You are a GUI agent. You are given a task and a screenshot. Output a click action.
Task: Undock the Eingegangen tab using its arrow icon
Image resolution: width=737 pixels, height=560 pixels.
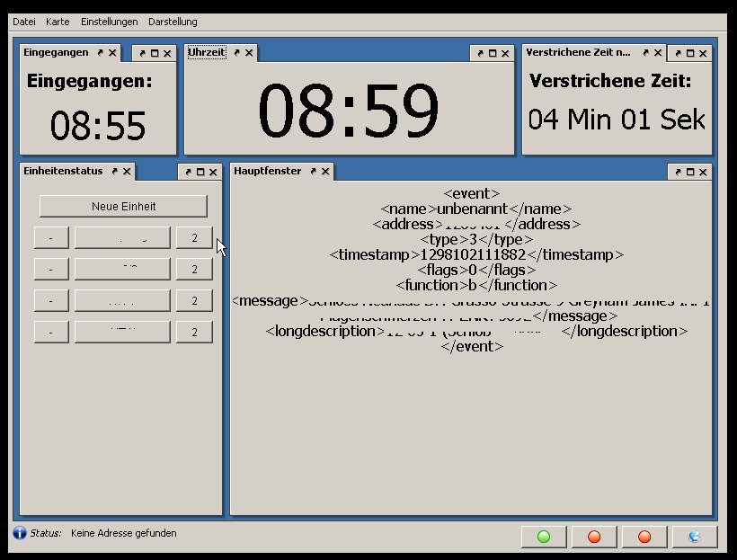[101, 53]
